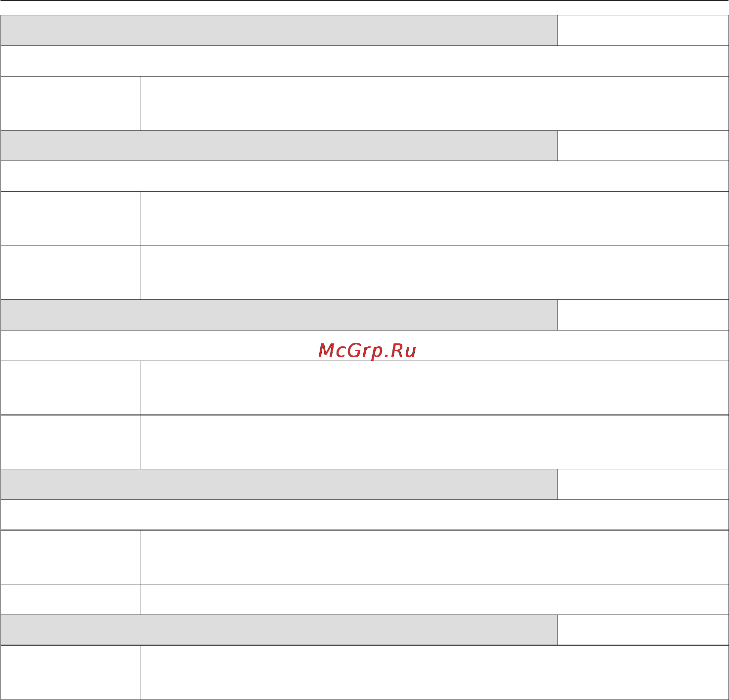Screen dimensions: 729x700
Task: Select the fourth gray header bar
Action: point(279,484)
